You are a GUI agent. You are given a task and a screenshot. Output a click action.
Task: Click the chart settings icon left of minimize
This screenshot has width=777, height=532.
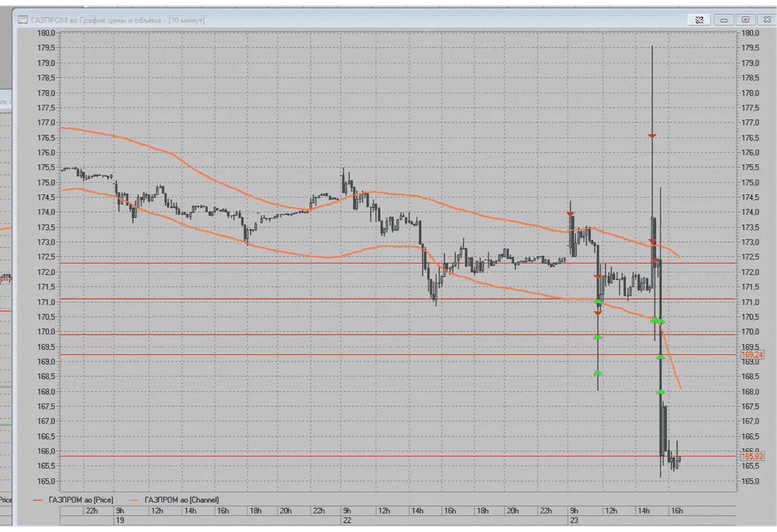699,20
